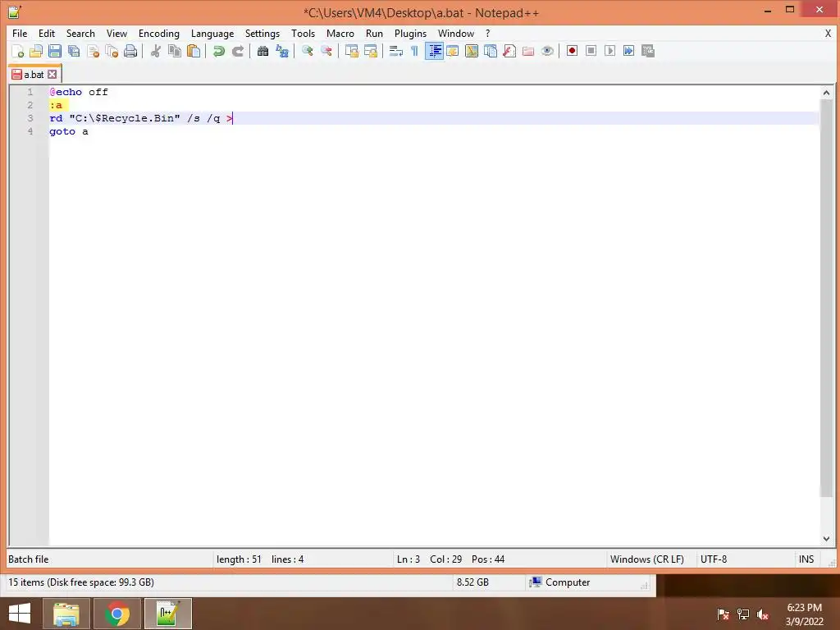Save a.bat with the Save icon
This screenshot has height=630, width=840.
tap(55, 51)
